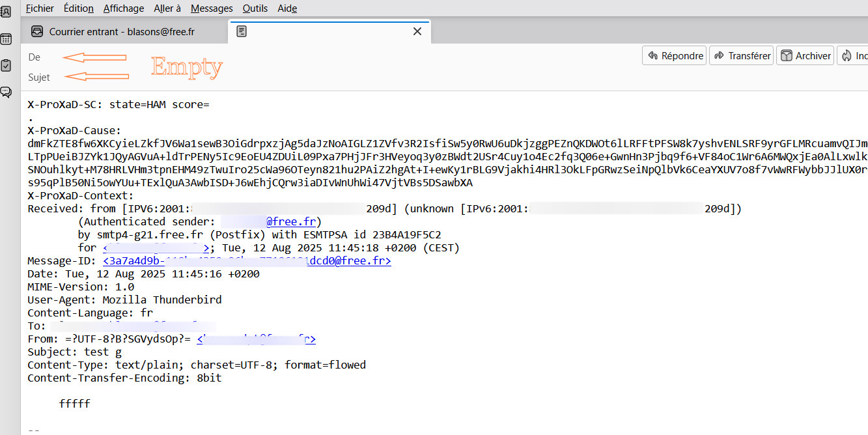Click the 'De' header label
Image resolution: width=868 pixels, height=435 pixels.
coord(35,57)
